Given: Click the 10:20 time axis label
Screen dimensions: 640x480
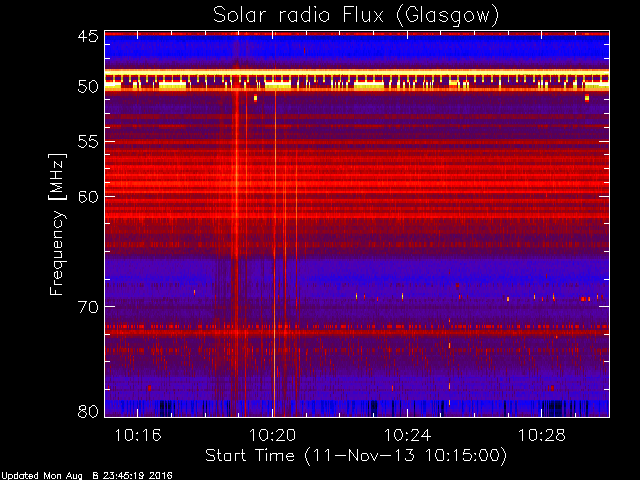Looking at the screenshot, I should tap(273, 435).
